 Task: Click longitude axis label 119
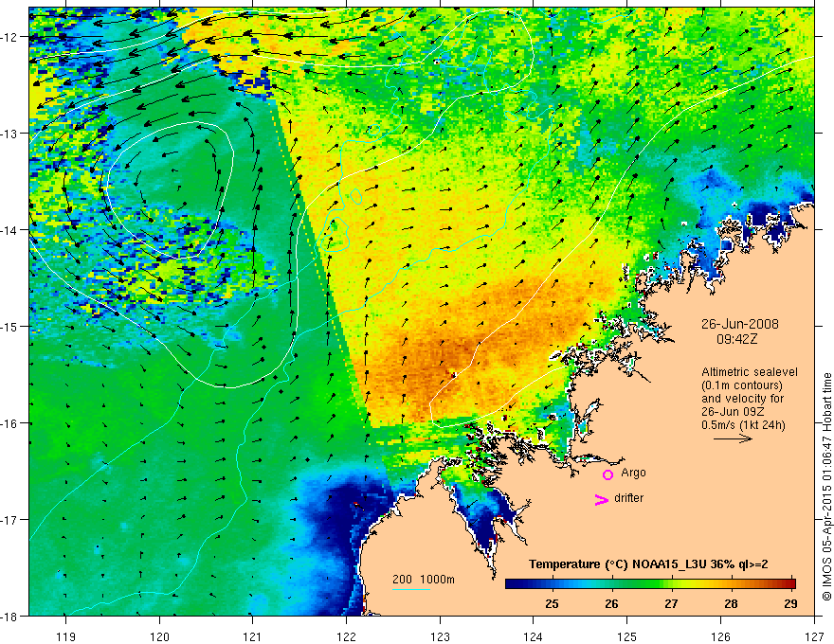66,636
